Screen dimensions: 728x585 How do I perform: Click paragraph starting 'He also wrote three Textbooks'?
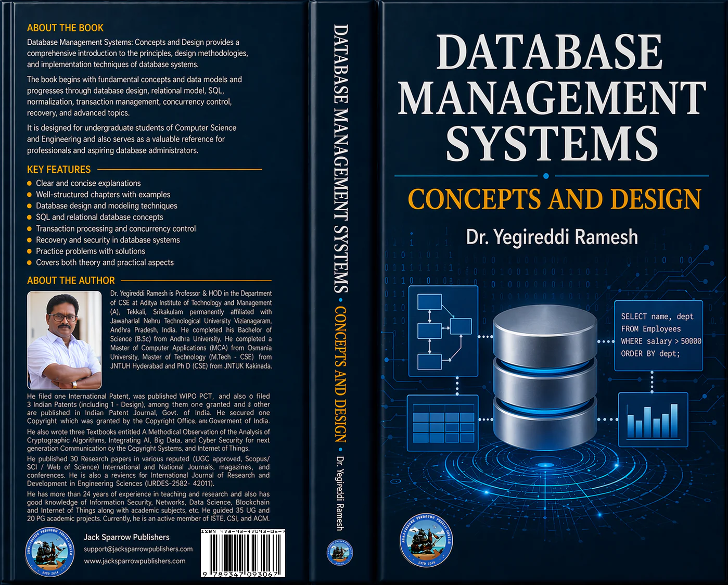(x=148, y=440)
